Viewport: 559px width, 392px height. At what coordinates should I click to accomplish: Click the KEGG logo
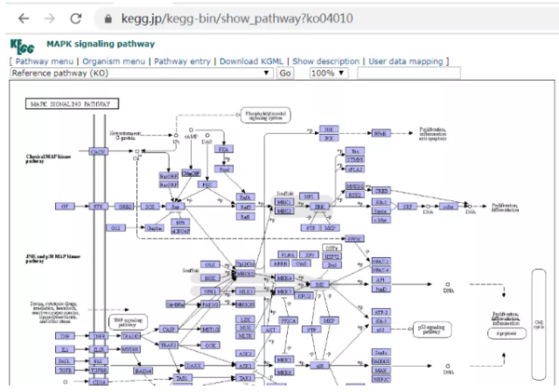(20, 46)
